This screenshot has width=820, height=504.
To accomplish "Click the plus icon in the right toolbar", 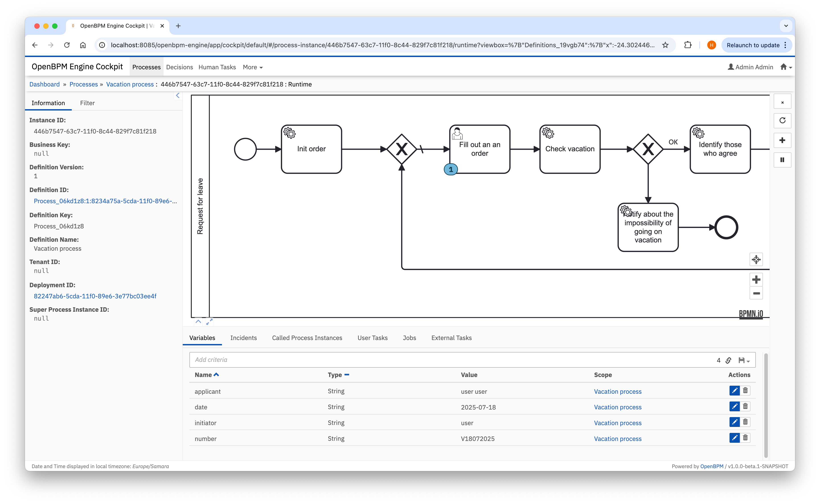I will coord(783,140).
